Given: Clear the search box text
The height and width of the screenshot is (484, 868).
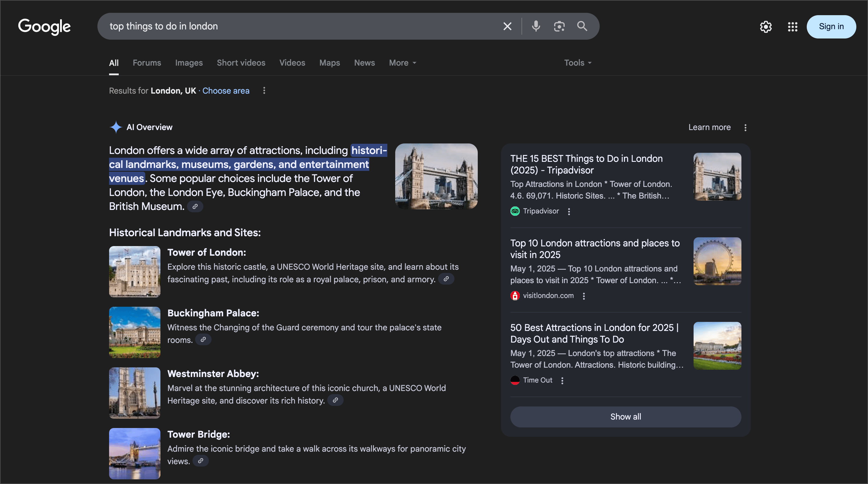Looking at the screenshot, I should click(507, 26).
